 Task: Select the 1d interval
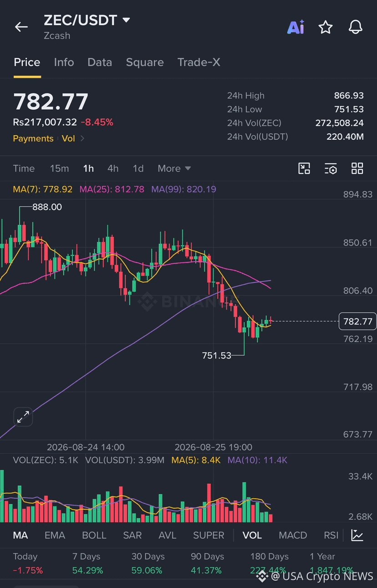[138, 169]
